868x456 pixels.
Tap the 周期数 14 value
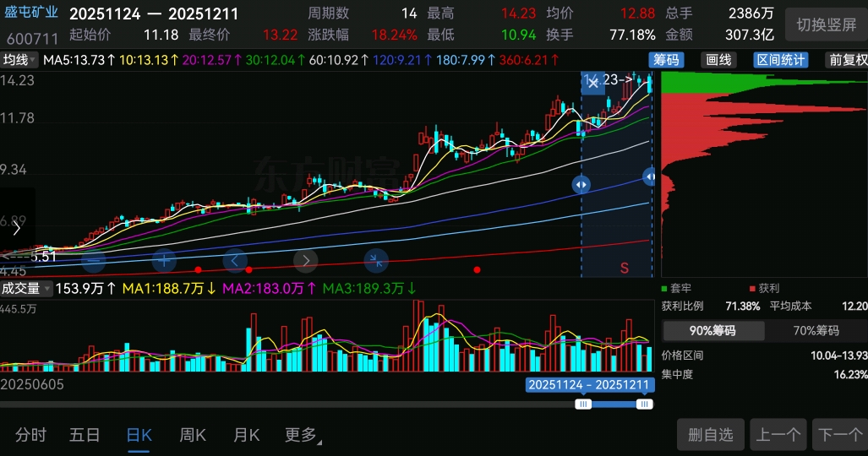pyautogui.click(x=409, y=14)
